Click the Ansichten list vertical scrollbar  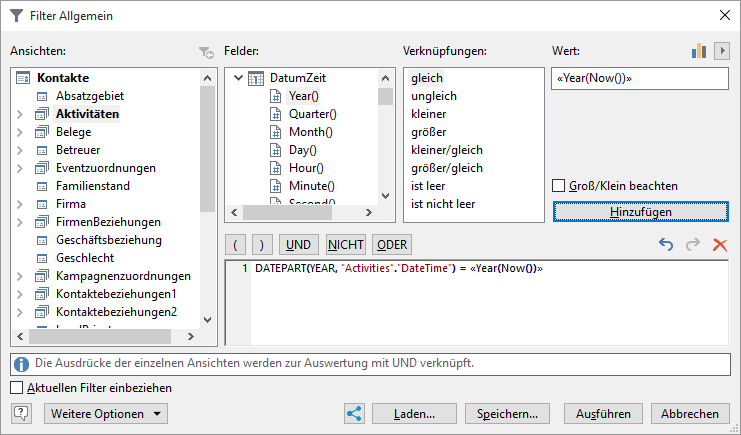pyautogui.click(x=207, y=150)
